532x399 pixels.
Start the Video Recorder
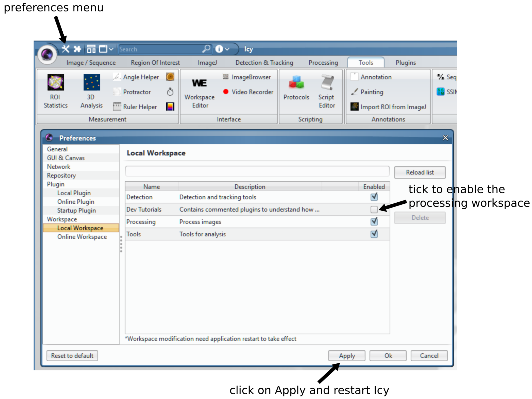coord(248,92)
